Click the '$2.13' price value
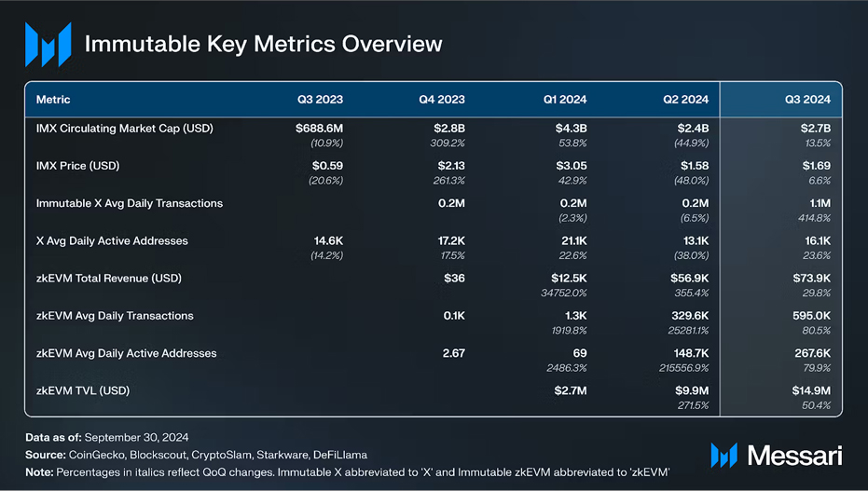This screenshot has width=868, height=491. [x=451, y=166]
